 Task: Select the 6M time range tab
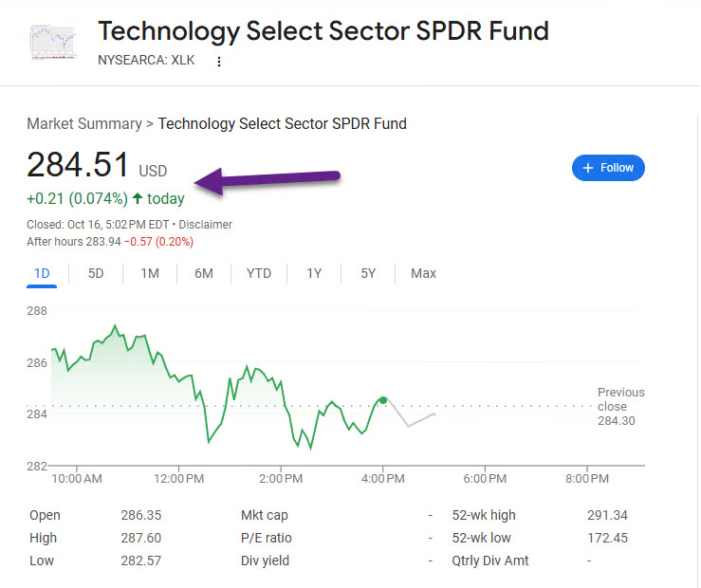[x=204, y=273]
